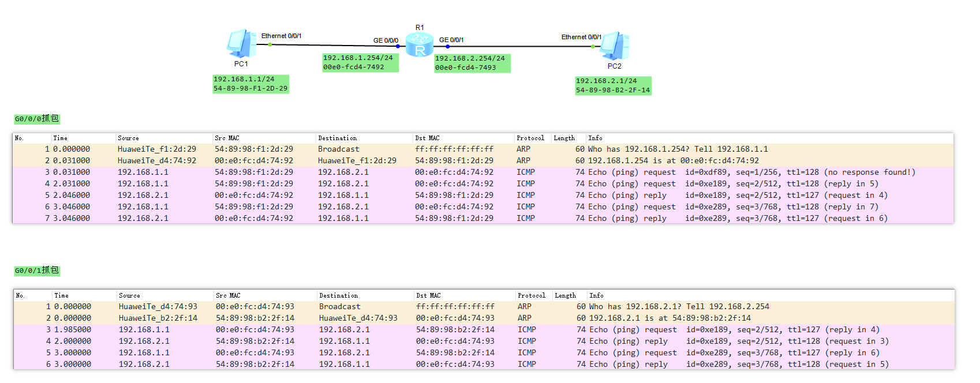The width and height of the screenshot is (980, 383).
Task: Click the blue GE 0/0/1 port dot
Action: coord(447,46)
